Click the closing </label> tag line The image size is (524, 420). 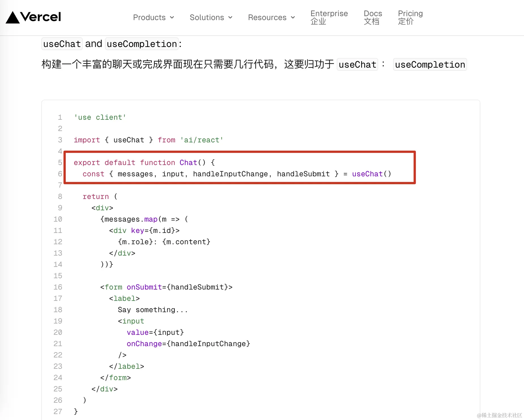(x=127, y=367)
